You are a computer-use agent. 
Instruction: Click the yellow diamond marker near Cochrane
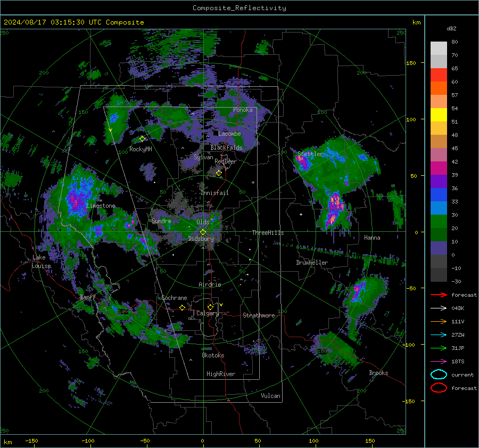point(182,308)
